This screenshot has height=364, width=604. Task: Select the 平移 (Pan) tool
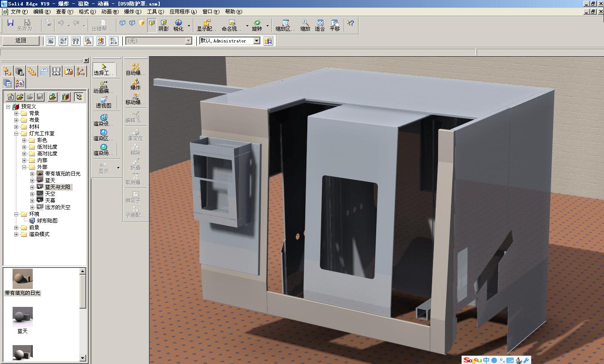[x=335, y=25]
